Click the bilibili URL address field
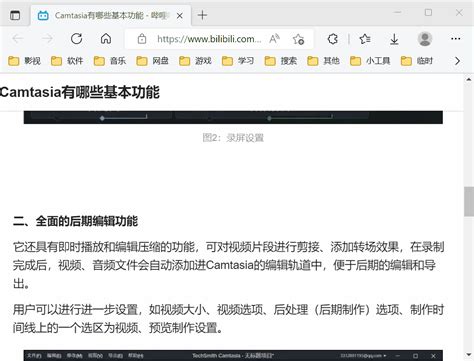The image size is (474, 361). (209, 39)
